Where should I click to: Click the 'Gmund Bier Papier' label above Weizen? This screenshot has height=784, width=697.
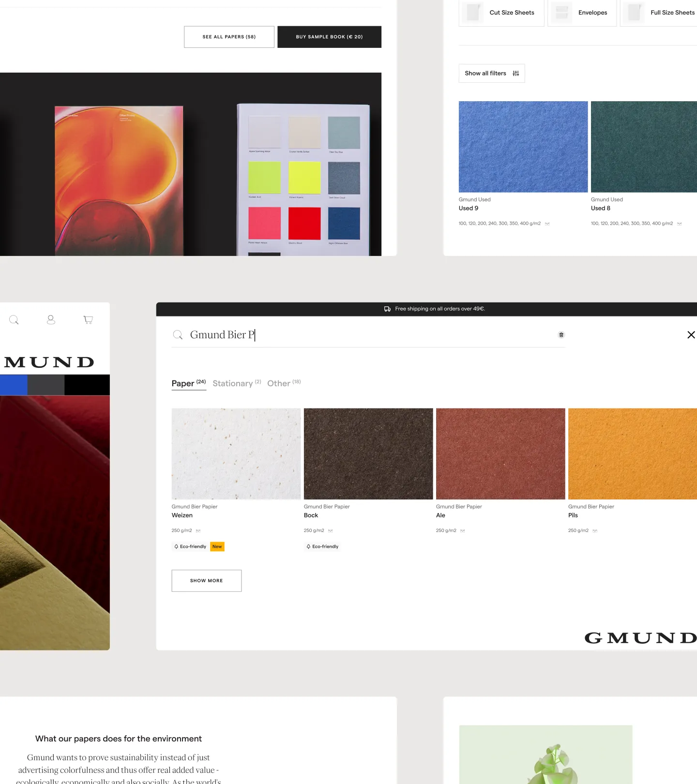coord(195,507)
